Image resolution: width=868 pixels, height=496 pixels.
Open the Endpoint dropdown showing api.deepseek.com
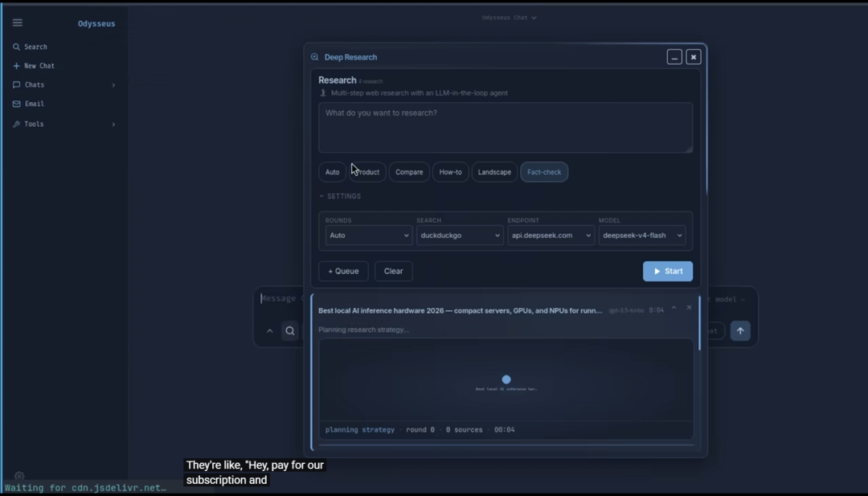point(551,236)
